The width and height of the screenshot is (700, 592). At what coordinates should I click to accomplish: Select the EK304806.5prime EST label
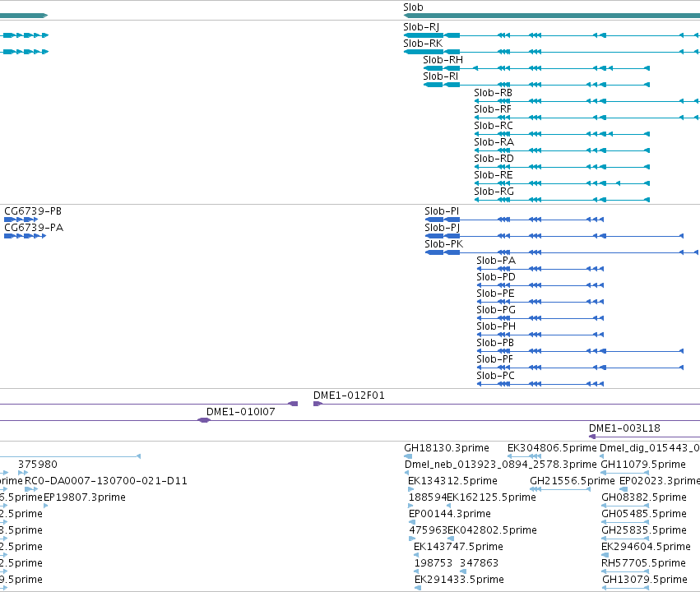(552, 448)
